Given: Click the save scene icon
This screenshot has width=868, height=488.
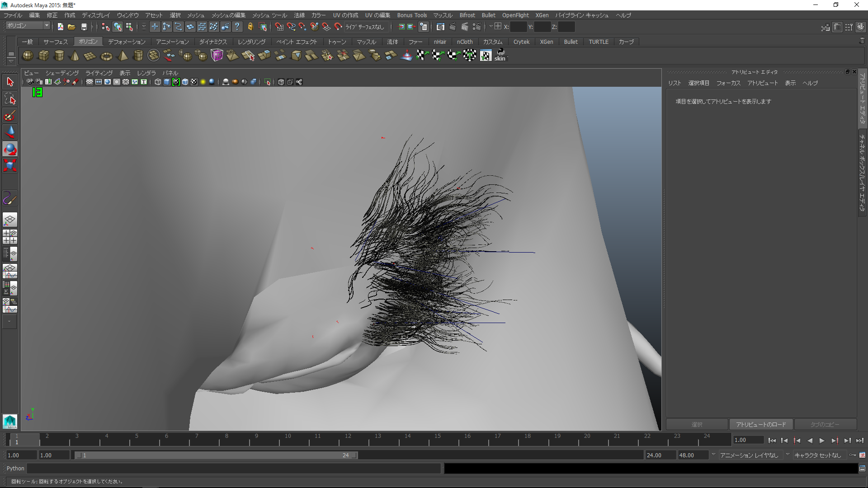Looking at the screenshot, I should 84,27.
